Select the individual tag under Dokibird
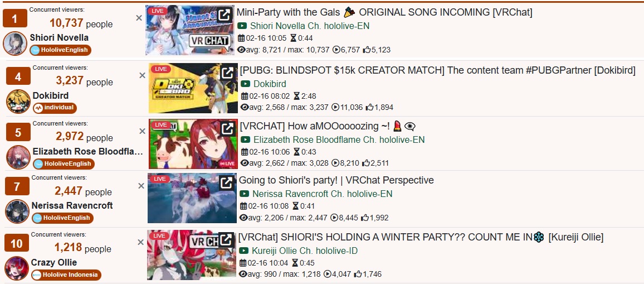The height and width of the screenshot is (284, 644). 55,108
